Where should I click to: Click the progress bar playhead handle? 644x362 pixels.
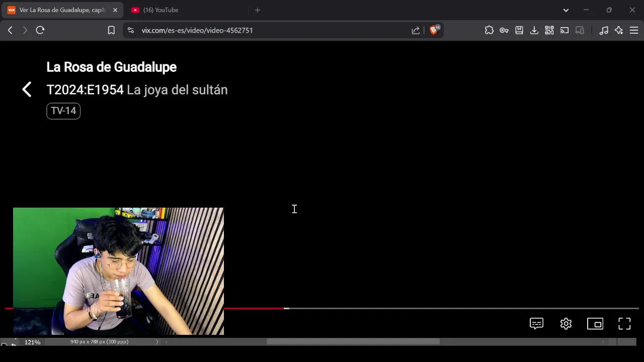click(286, 308)
